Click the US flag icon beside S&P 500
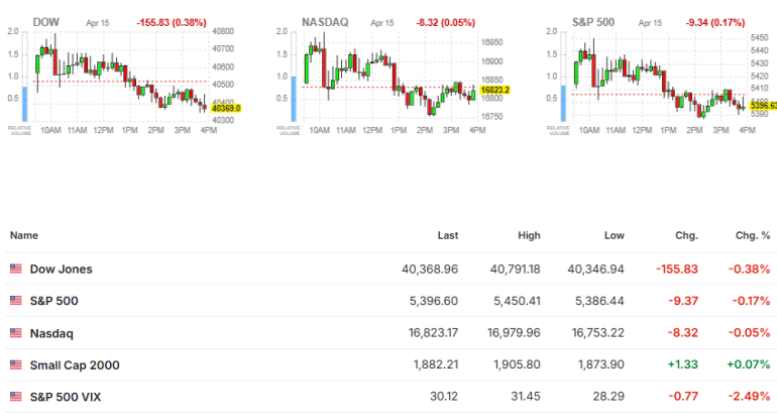The height and width of the screenshot is (413, 777). (x=16, y=300)
